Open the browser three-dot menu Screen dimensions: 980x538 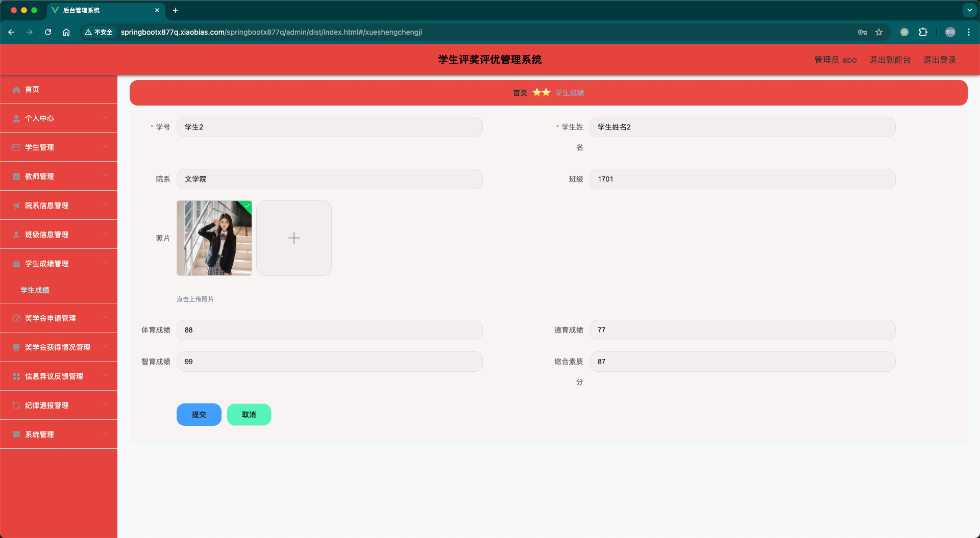(x=969, y=32)
